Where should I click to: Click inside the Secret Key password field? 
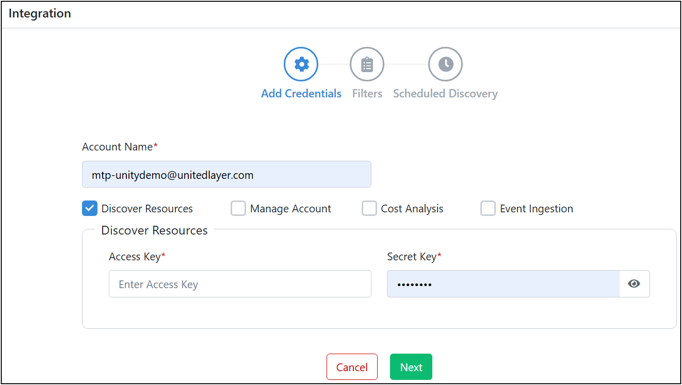point(503,284)
